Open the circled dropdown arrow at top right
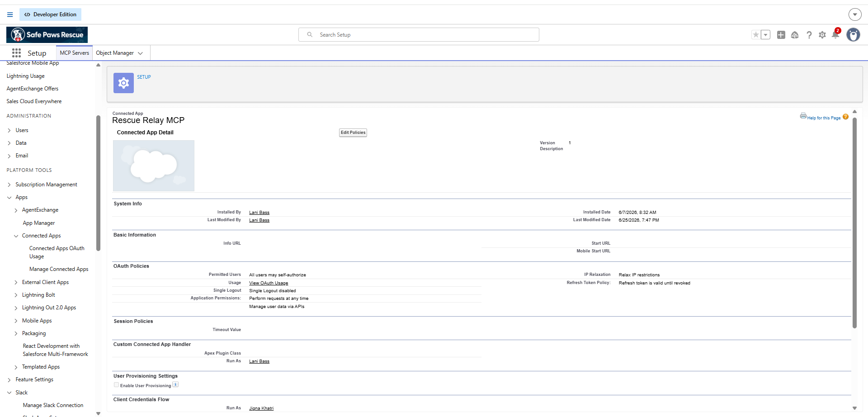Image resolution: width=868 pixels, height=417 pixels. click(x=855, y=14)
